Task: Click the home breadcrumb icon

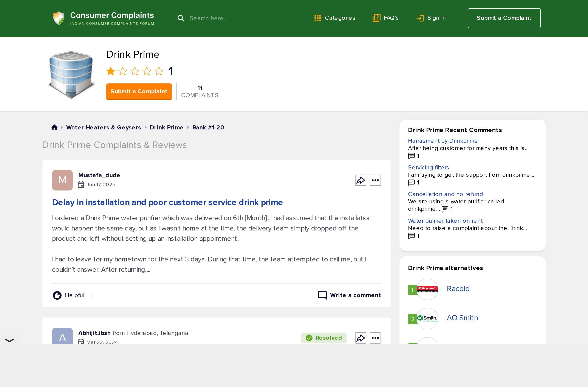Action: (54, 127)
